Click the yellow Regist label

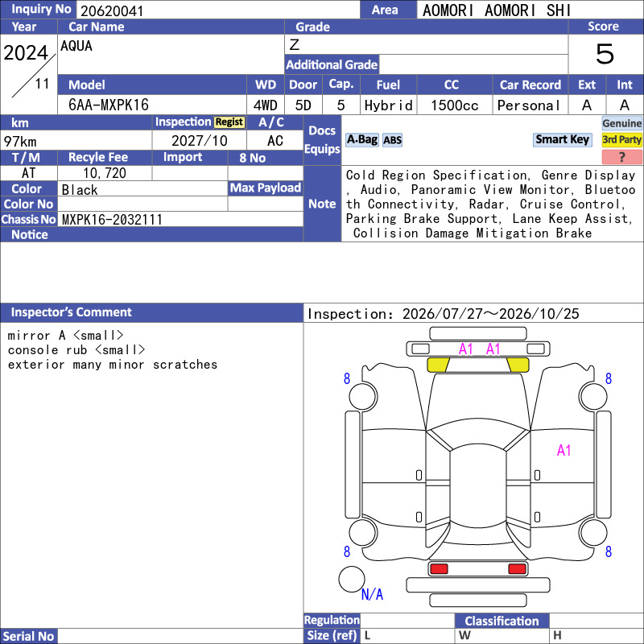[229, 122]
